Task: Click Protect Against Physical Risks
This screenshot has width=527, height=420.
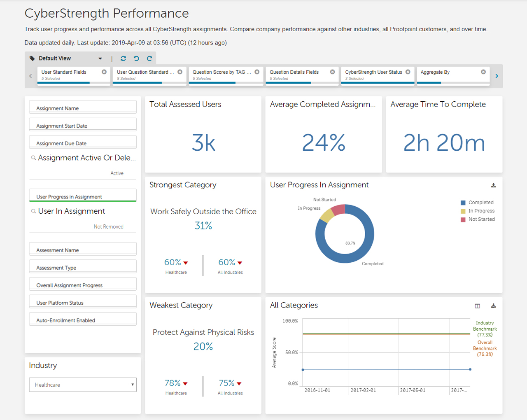Action: 203,332
